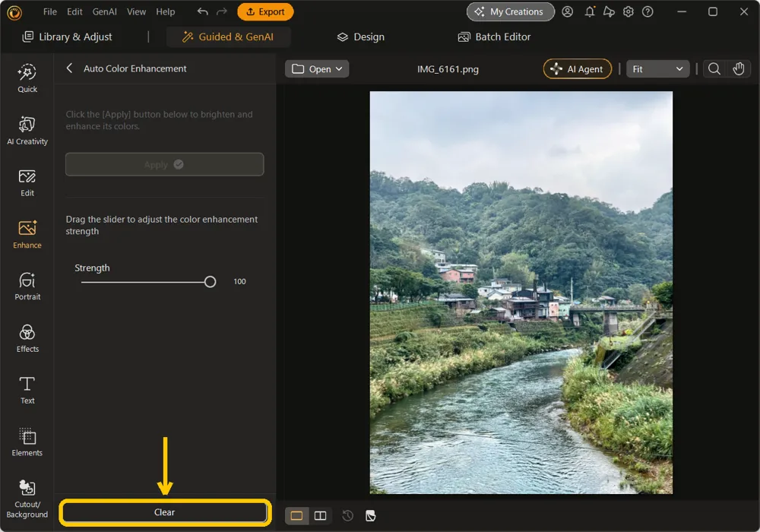
Task: Select the Edit sidebar tool
Action: pos(27,182)
